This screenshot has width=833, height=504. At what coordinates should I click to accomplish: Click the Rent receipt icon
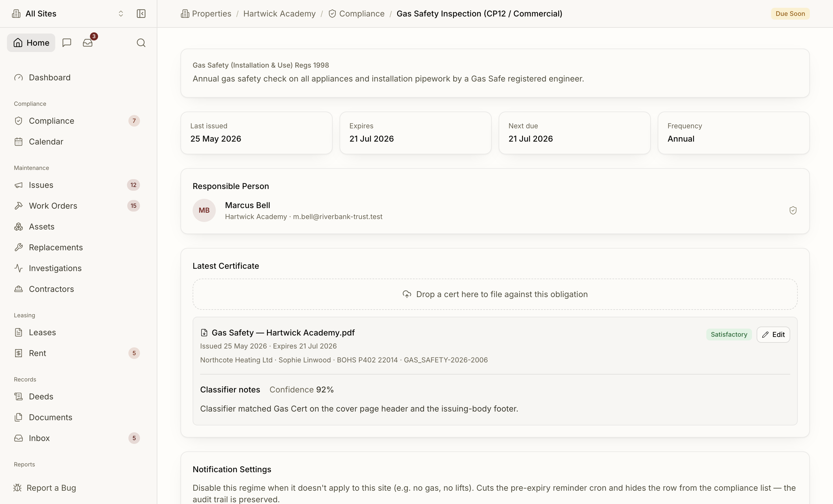point(19,353)
